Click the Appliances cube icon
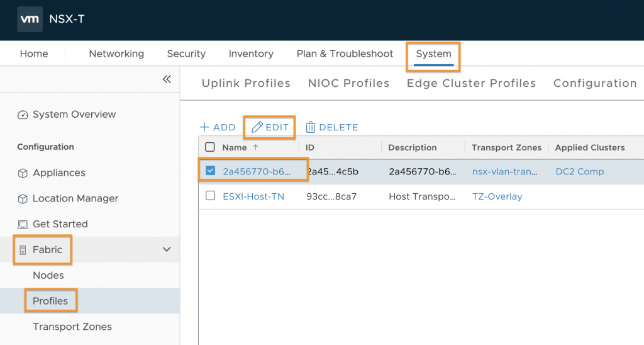644x345 pixels. (23, 173)
